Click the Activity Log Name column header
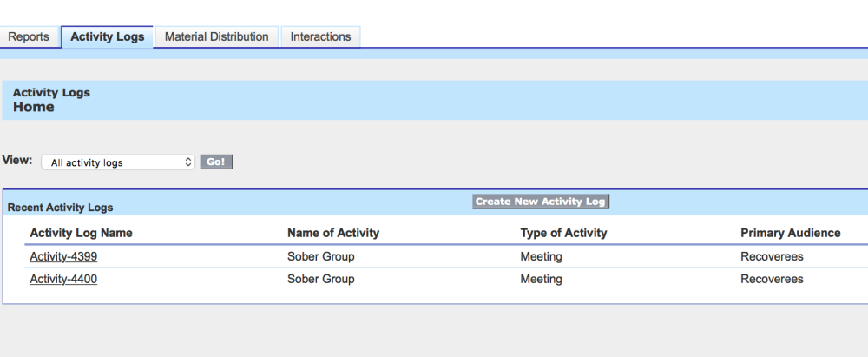868x357 pixels. [x=81, y=233]
